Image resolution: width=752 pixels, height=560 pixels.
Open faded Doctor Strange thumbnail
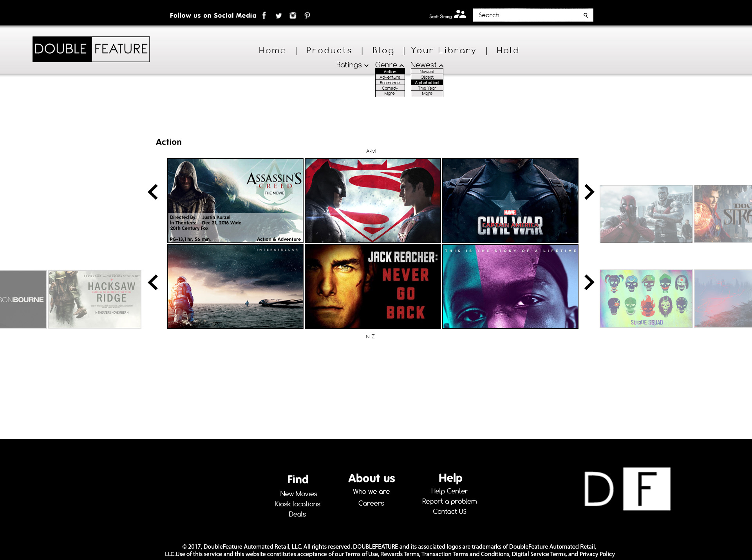[723, 214]
